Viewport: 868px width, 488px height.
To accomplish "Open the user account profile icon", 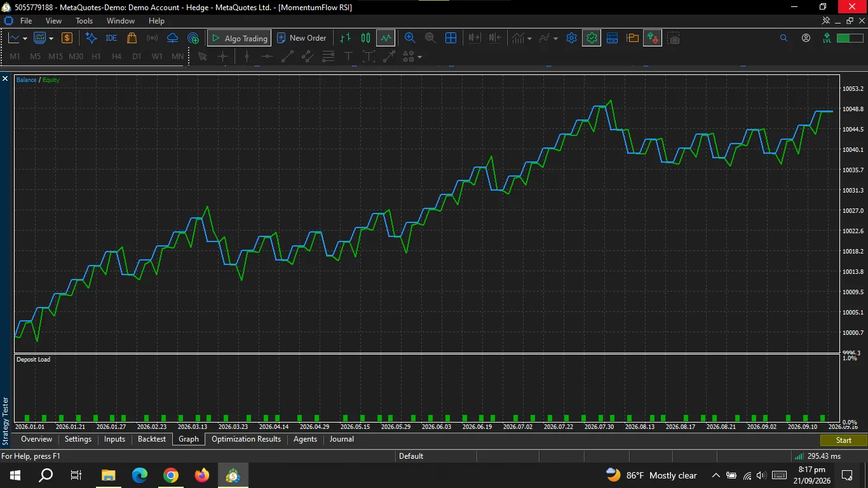I will (806, 38).
